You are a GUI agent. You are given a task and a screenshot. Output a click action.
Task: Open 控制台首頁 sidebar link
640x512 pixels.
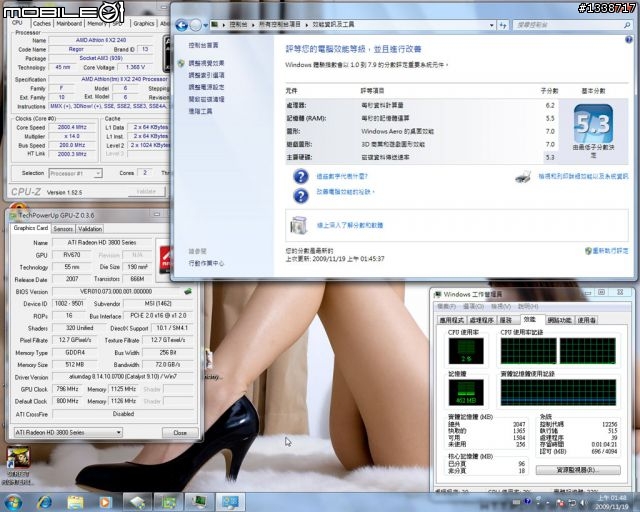pyautogui.click(x=203, y=45)
